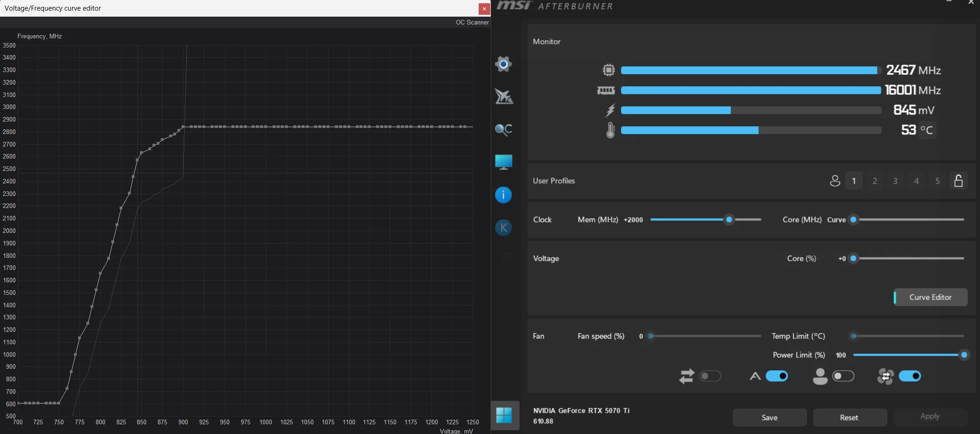Reset settings to default
The image size is (980, 434).
click(x=849, y=417)
